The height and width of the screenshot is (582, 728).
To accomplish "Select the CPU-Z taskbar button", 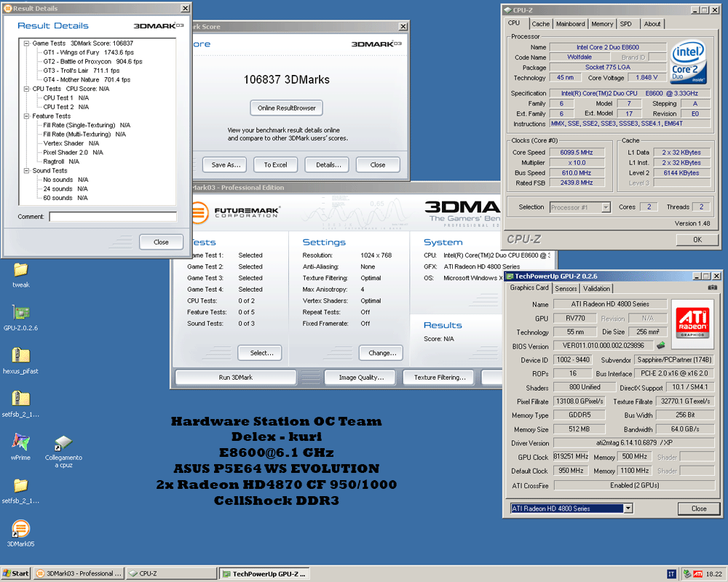I will (172, 574).
